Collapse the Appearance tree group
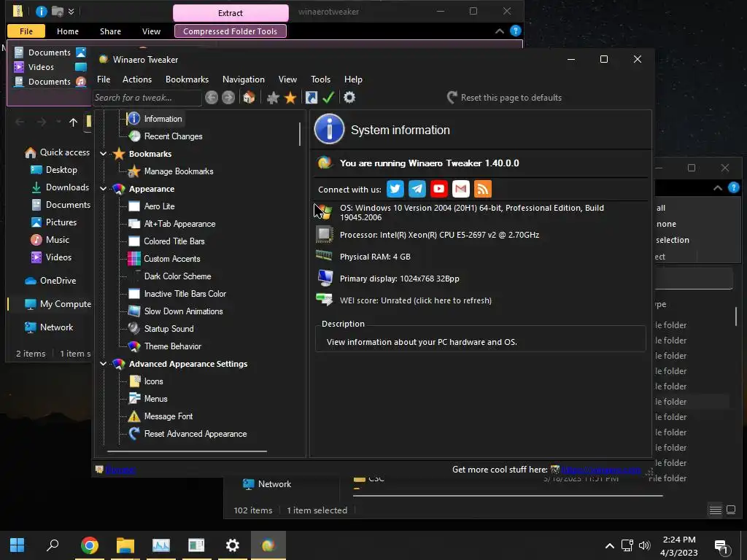The image size is (747, 560). point(104,189)
